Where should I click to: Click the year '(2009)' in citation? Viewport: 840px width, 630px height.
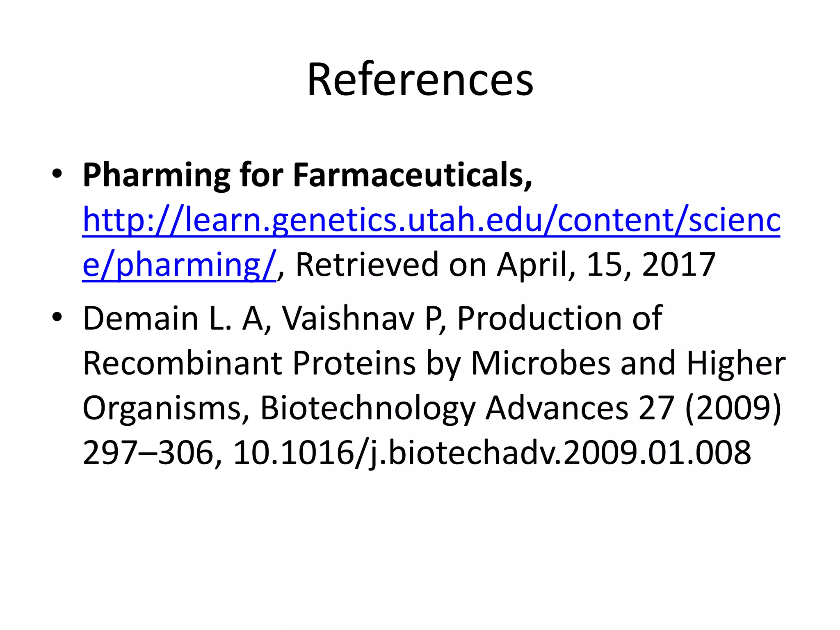733,409
